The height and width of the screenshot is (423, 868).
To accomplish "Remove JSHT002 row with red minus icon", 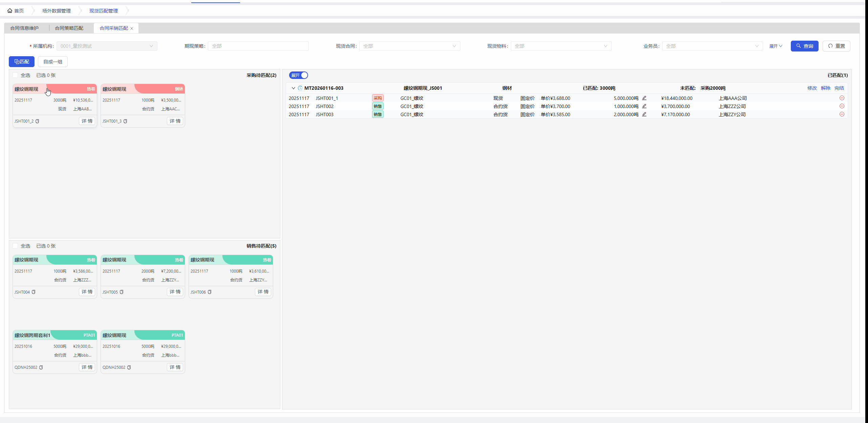I will coord(842,106).
